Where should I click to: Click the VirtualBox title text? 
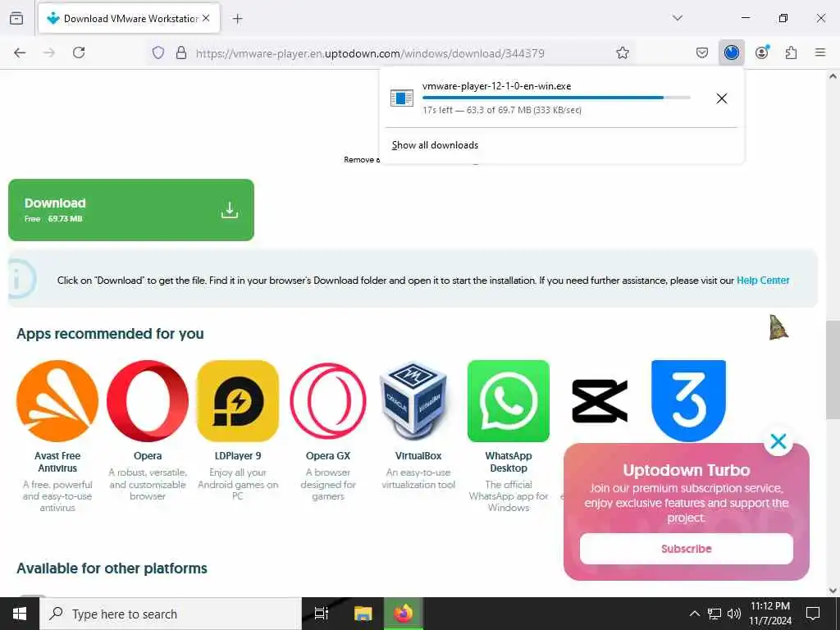point(418,456)
